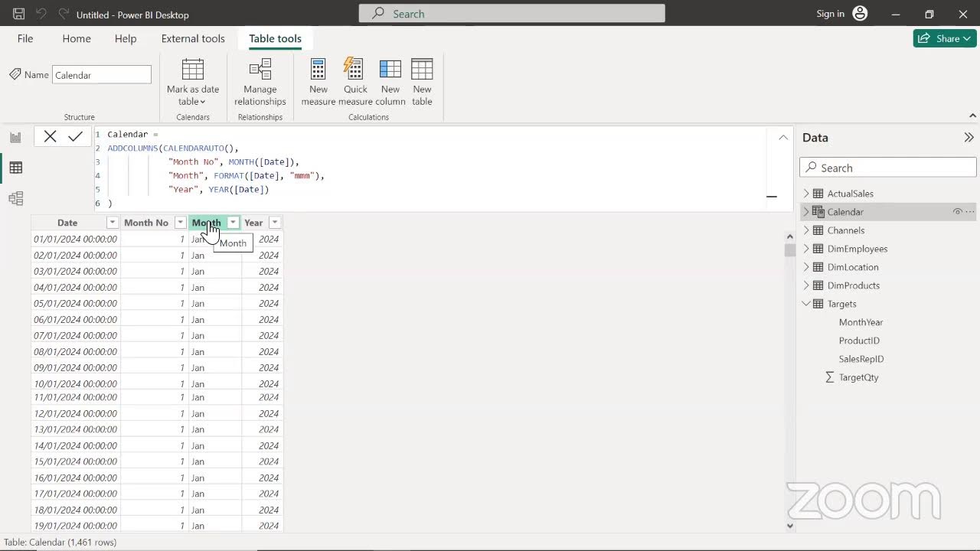Screen dimensions: 980x551
Task: Click the CALENDARAUTO() text in formula
Action: pyautogui.click(x=198, y=148)
